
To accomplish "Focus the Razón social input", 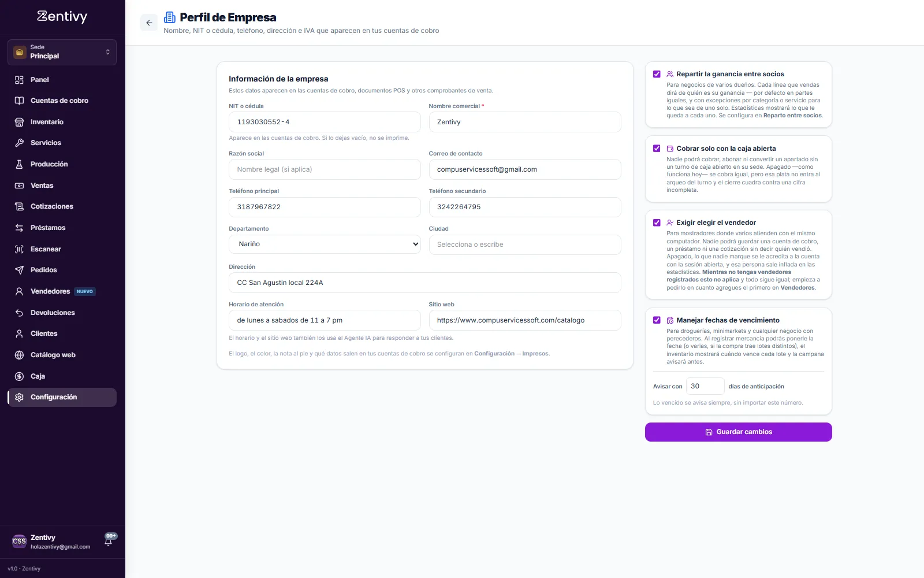I will pyautogui.click(x=325, y=169).
